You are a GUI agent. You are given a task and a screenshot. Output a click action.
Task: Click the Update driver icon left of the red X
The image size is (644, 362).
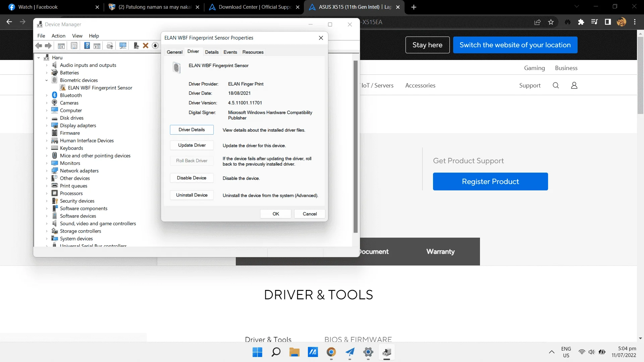[x=136, y=46]
